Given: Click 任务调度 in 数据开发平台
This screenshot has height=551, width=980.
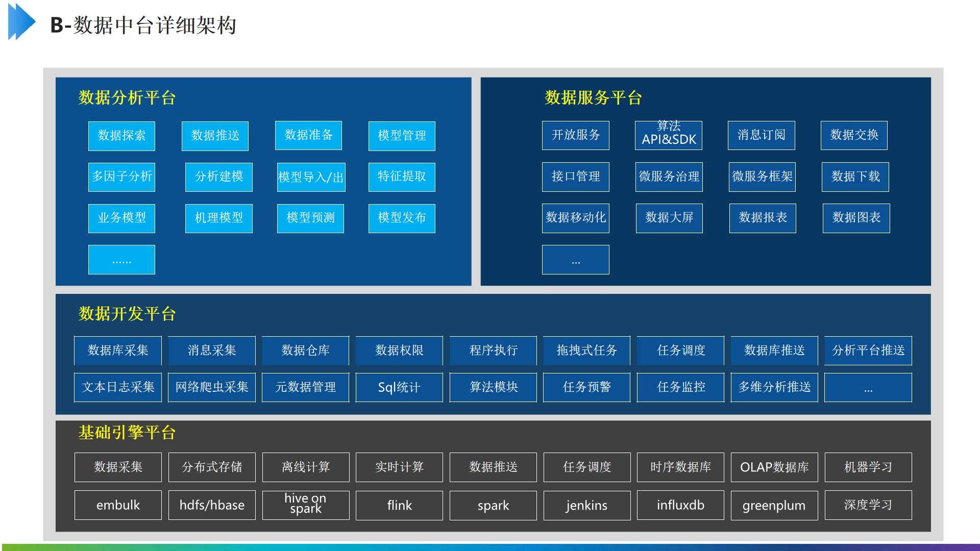Looking at the screenshot, I should pyautogui.click(x=681, y=350).
